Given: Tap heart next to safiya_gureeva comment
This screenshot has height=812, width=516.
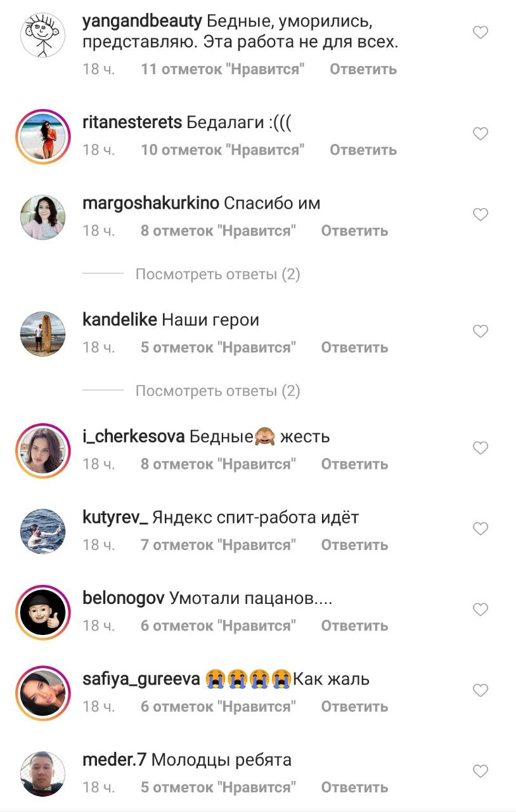Looking at the screenshot, I should tap(481, 690).
